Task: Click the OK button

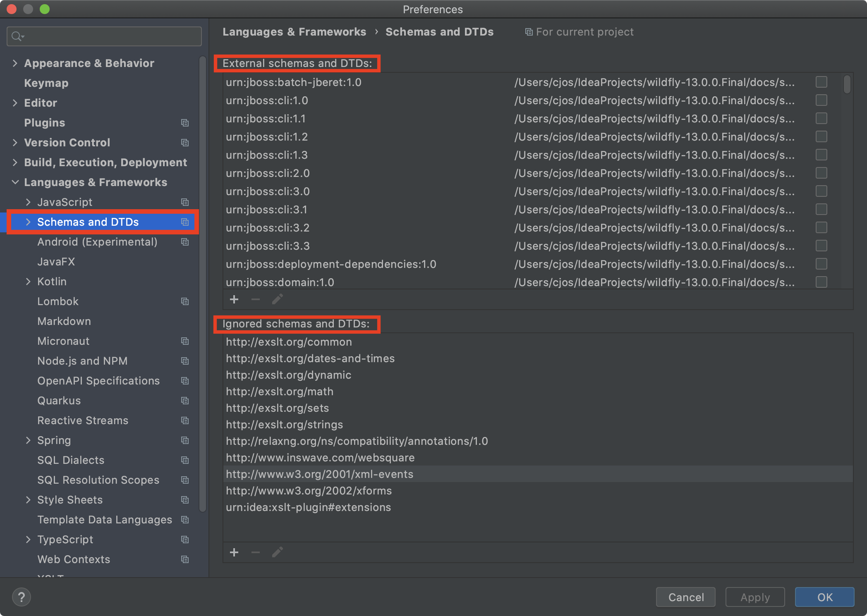Action: tap(824, 597)
